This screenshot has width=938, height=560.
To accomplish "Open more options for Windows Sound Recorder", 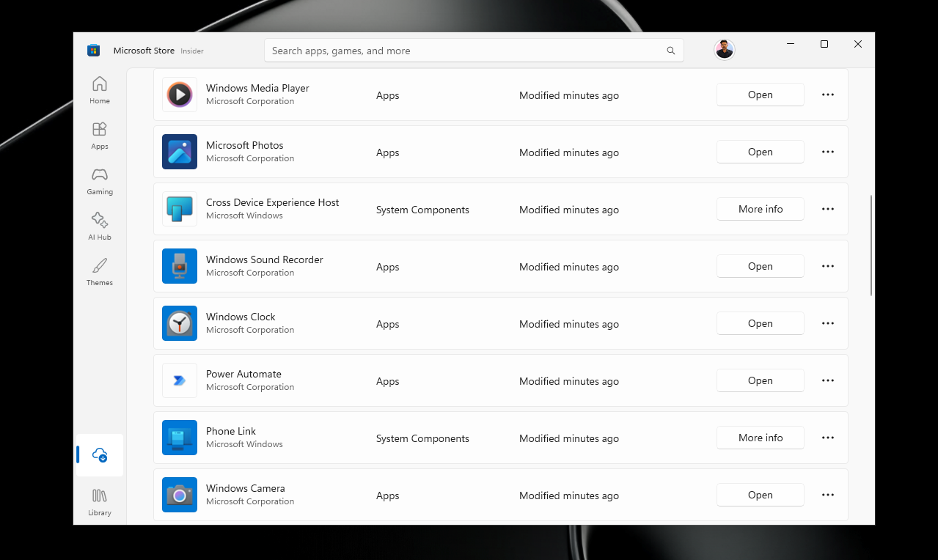I will pos(828,266).
